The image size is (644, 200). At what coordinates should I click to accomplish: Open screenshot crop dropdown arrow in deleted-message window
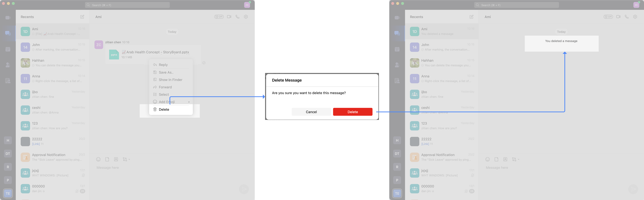pos(518,159)
